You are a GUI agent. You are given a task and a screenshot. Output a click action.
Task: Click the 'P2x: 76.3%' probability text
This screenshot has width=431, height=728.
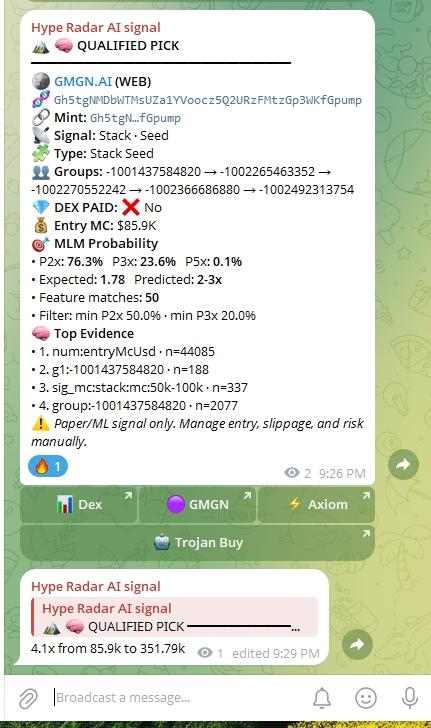tap(71, 262)
